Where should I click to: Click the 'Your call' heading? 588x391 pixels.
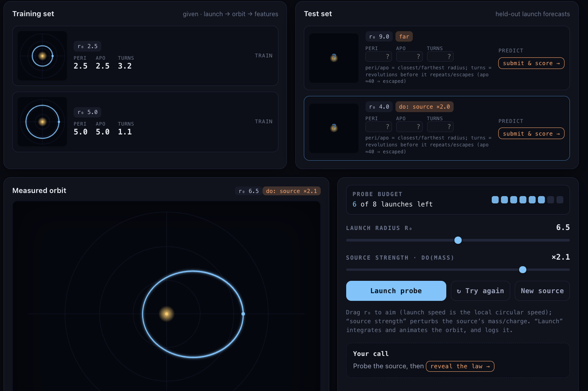pyautogui.click(x=371, y=354)
